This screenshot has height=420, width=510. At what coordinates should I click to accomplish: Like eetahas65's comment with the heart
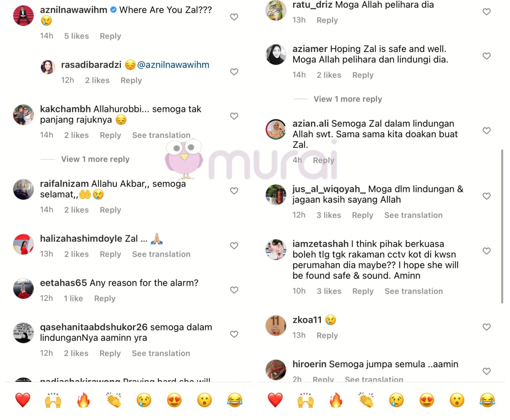click(234, 290)
